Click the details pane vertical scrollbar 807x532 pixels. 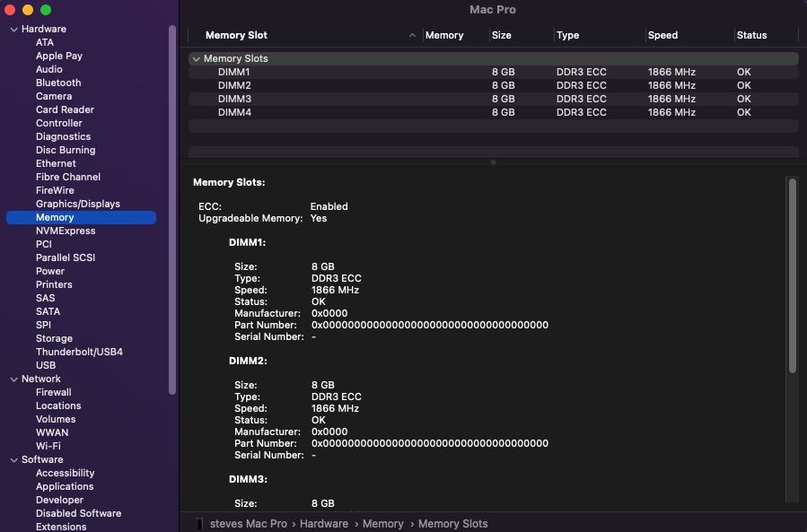792,276
